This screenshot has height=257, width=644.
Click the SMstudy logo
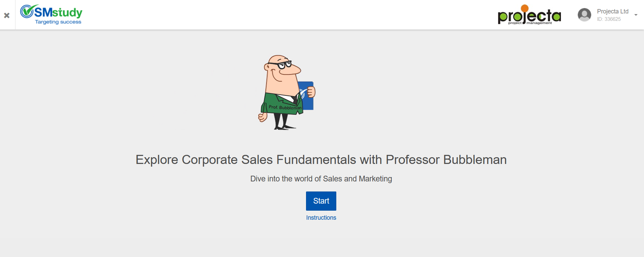pos(51,14)
